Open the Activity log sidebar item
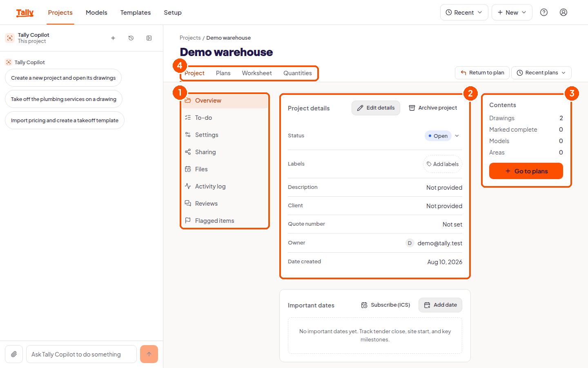The height and width of the screenshot is (368, 588). (225, 186)
